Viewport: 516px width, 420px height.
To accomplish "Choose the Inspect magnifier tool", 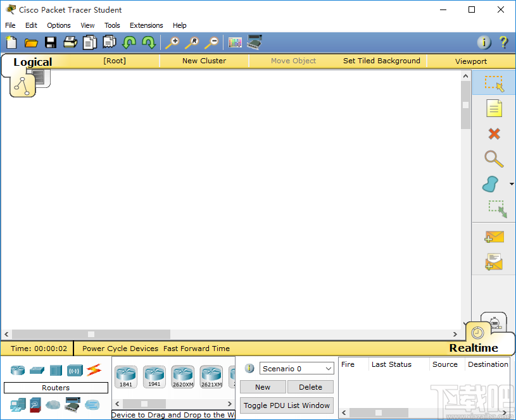I will point(494,159).
